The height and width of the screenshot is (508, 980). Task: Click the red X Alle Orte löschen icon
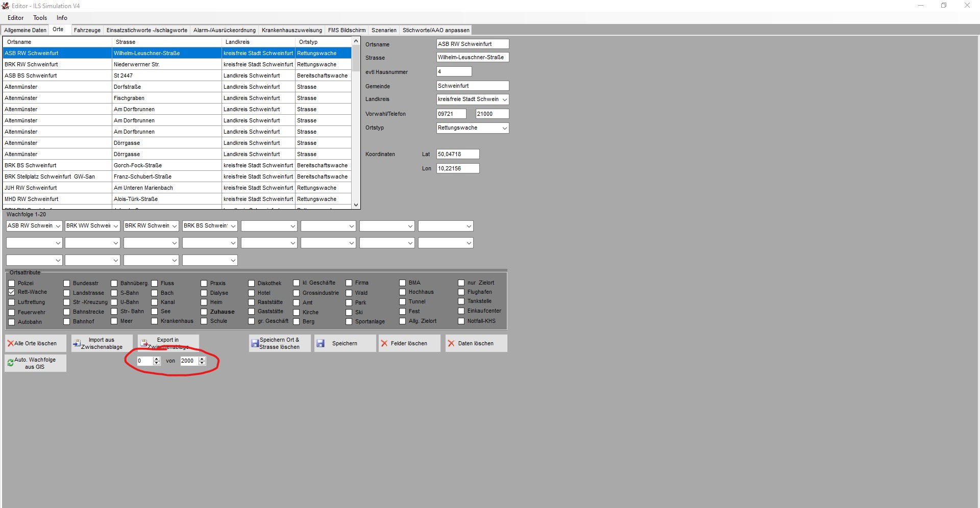click(x=11, y=343)
